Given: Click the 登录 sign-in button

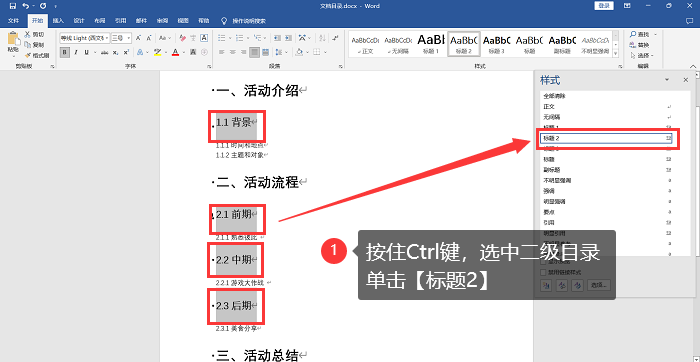Looking at the screenshot, I should [604, 6].
